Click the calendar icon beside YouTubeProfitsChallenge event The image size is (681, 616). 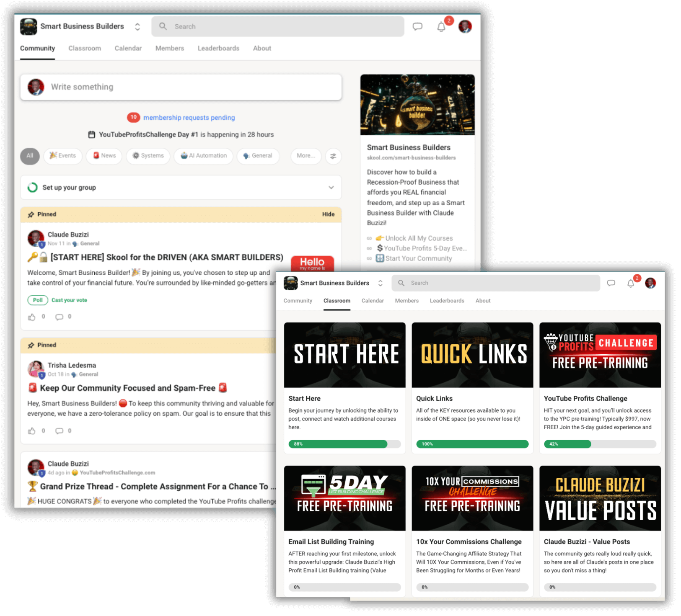pos(91,134)
